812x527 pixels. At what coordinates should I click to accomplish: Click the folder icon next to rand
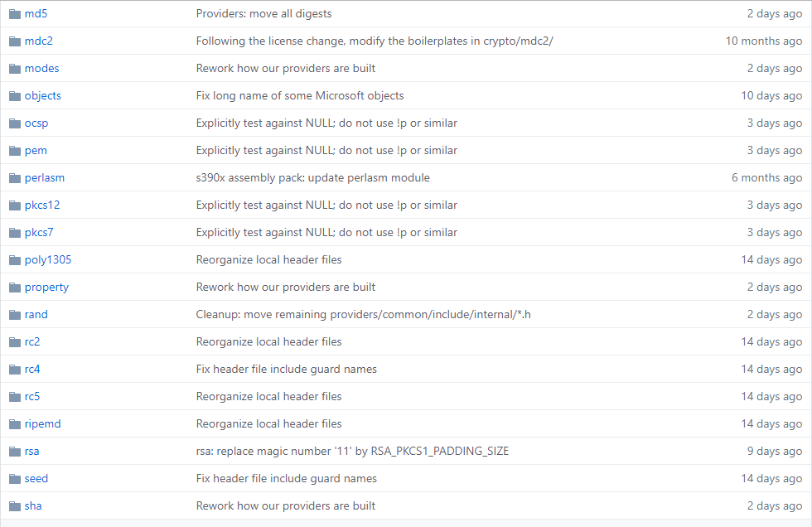tap(14, 314)
